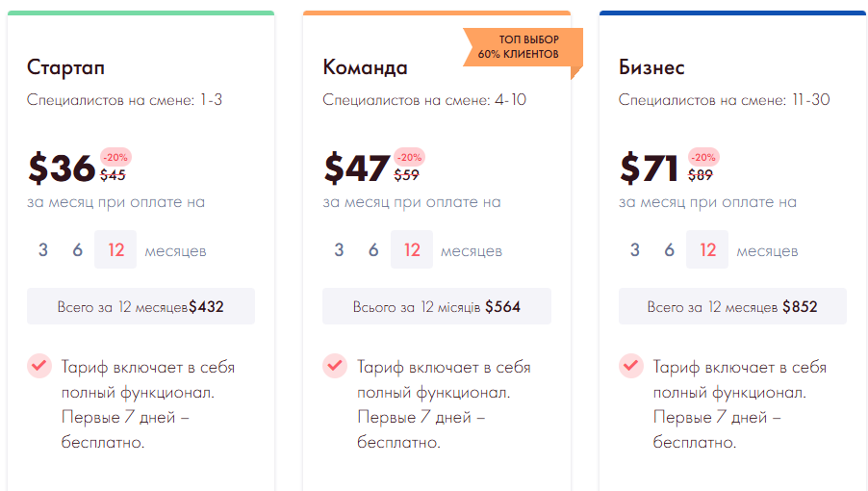The width and height of the screenshot is (868, 491).
Task: Select 3 months billing for Стартап
Action: coord(43,250)
